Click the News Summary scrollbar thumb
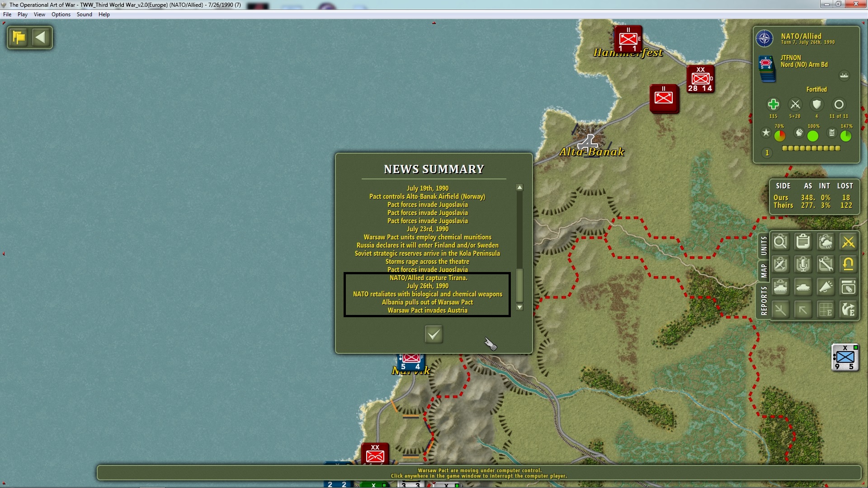The height and width of the screenshot is (488, 868). click(519, 286)
